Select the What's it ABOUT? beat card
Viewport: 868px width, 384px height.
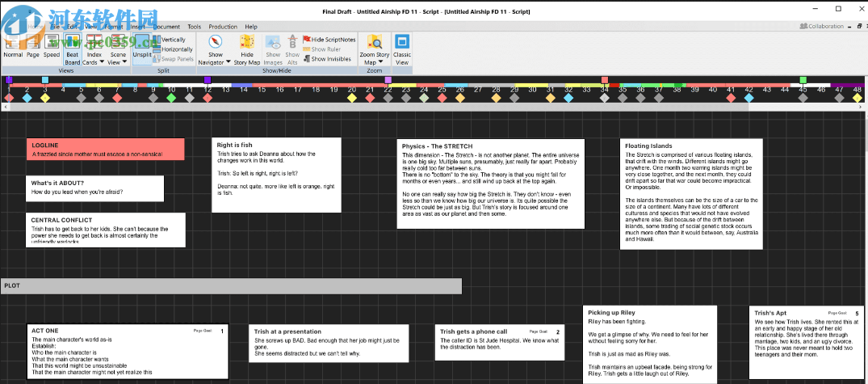click(94, 188)
